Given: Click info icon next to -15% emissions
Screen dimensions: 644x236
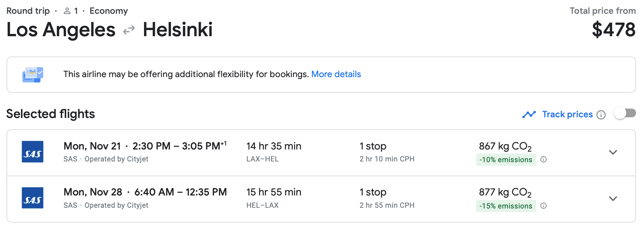Looking at the screenshot, I should click(x=543, y=206).
